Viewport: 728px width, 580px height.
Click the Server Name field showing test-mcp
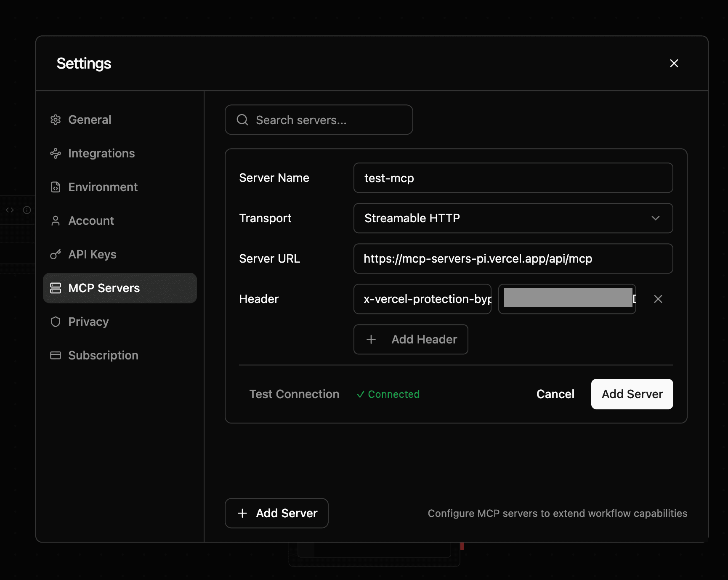click(513, 178)
